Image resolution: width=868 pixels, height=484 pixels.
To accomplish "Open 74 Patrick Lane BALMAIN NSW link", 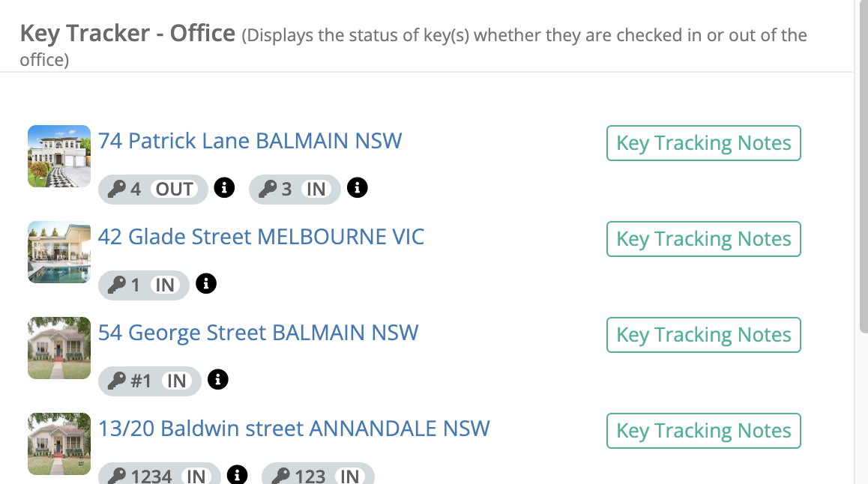I will coord(250,141).
